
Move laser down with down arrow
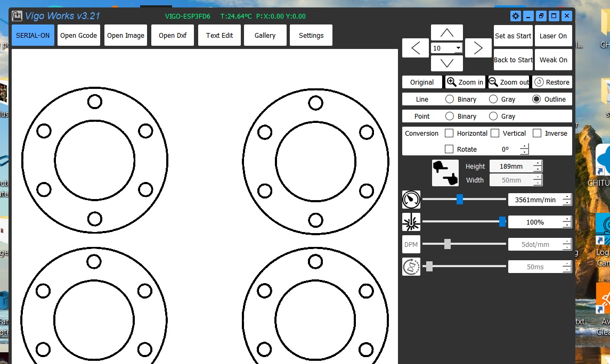pyautogui.click(x=446, y=63)
